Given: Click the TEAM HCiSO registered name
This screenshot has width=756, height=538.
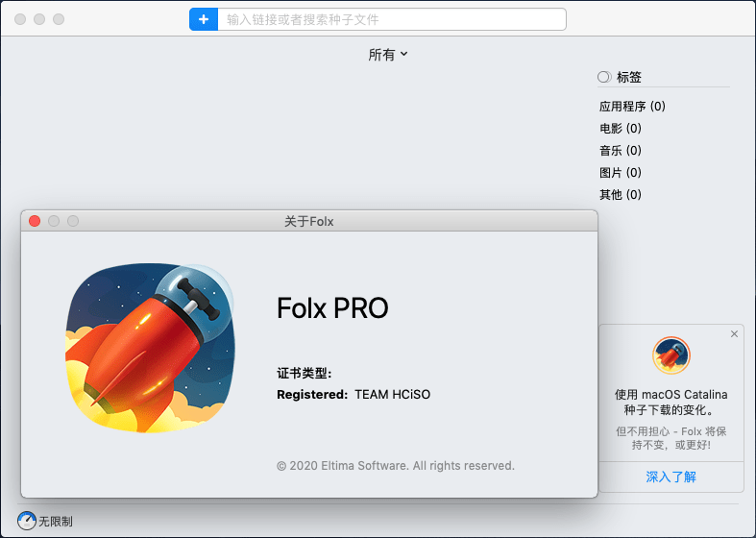Looking at the screenshot, I should [x=393, y=394].
